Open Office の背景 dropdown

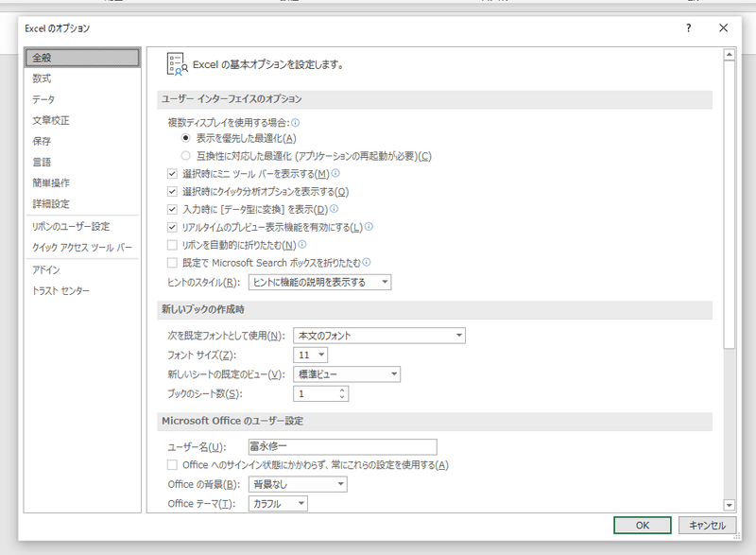(x=298, y=484)
